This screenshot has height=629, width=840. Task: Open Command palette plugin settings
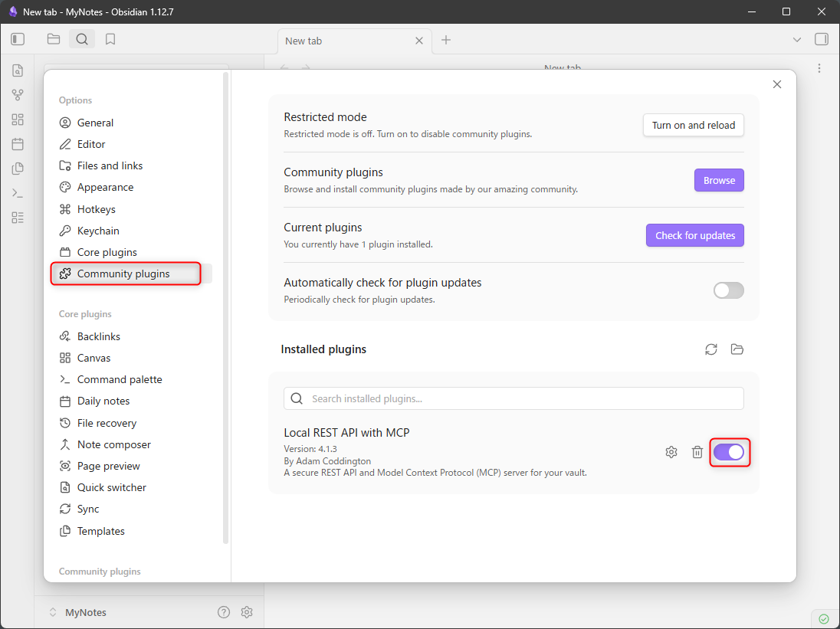pos(131,379)
